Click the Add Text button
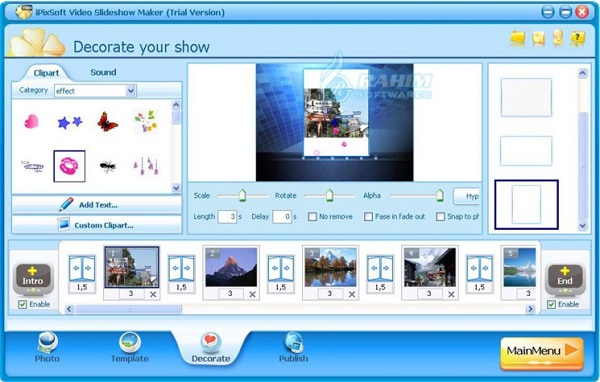Viewport: 600px width, 382px height. pos(96,205)
